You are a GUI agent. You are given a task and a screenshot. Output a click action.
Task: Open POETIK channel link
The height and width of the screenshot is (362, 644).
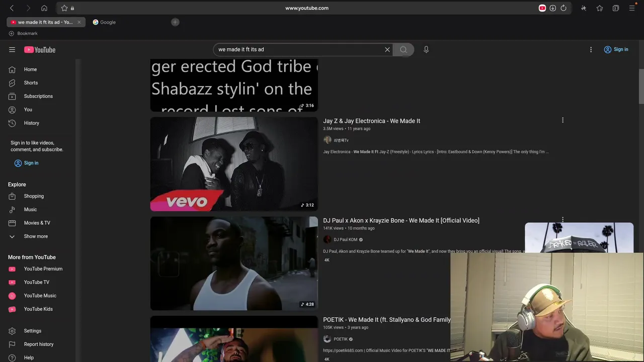coord(341,339)
